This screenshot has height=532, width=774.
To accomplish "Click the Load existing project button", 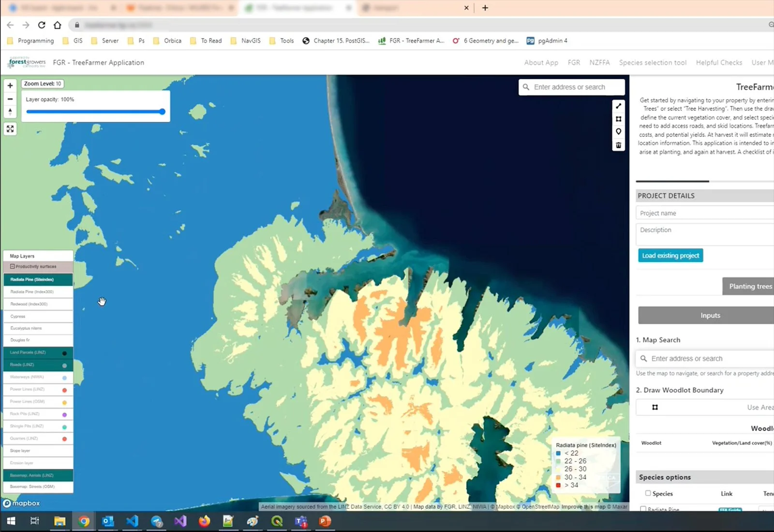I will click(670, 255).
